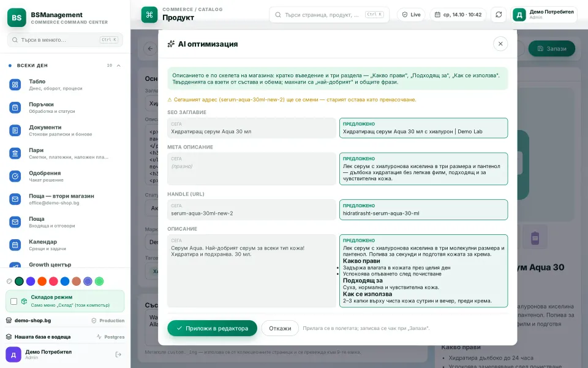588x368 pixels.
Task: Click the database icon by Нашата база е водеща
Action: tap(9, 337)
